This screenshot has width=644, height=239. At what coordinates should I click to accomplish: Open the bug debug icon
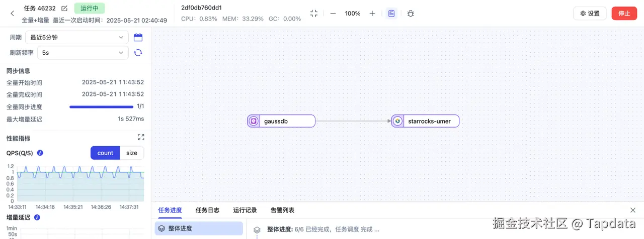[x=411, y=14]
